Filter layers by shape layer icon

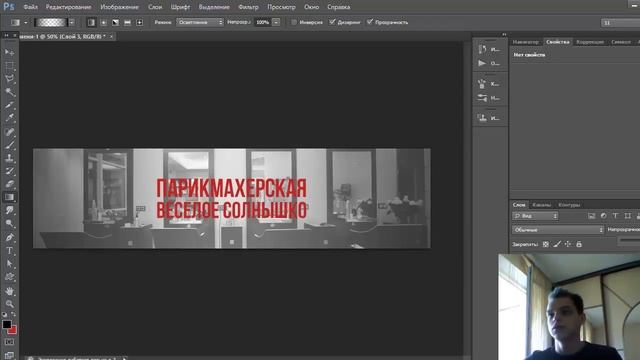pos(627,216)
